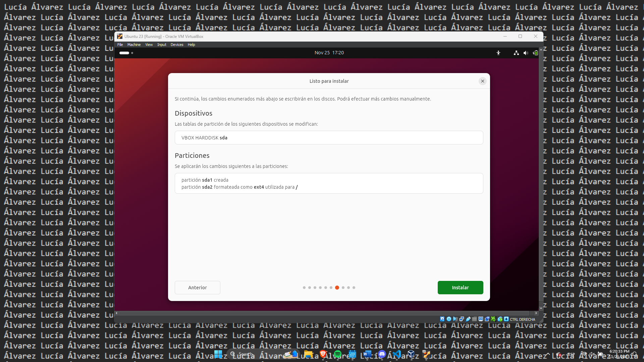This screenshot has height=362, width=644.
Task: Click the Ubuntu volume speaker icon
Action: pyautogui.click(x=526, y=53)
